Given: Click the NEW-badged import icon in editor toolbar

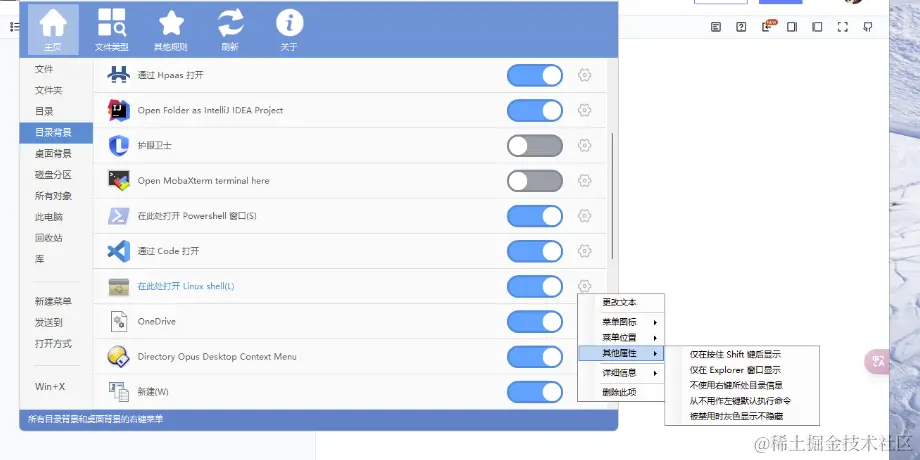Looking at the screenshot, I should coord(768,26).
